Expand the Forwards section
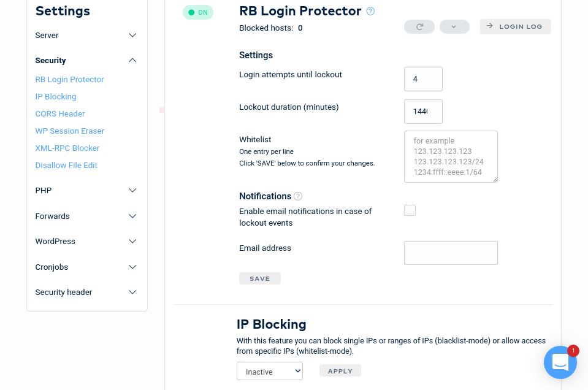This screenshot has width=588, height=390. [86, 216]
